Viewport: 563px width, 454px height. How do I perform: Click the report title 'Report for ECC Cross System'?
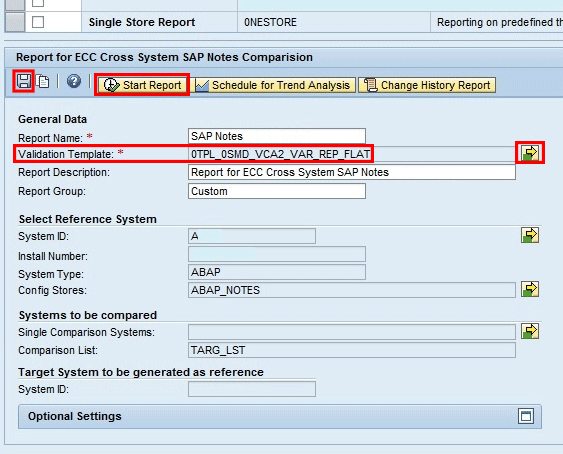tap(164, 57)
